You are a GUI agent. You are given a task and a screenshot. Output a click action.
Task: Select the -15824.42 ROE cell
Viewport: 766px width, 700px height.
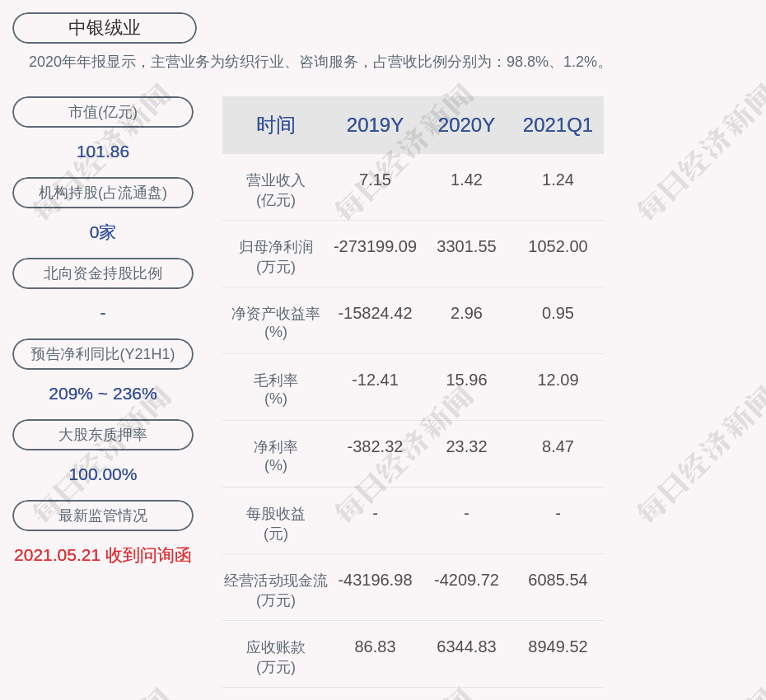376,313
